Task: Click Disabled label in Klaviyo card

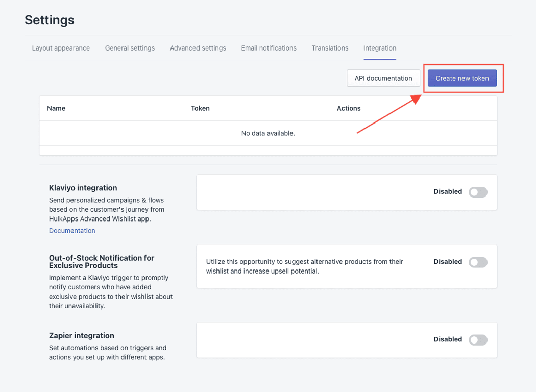Action: (x=448, y=192)
